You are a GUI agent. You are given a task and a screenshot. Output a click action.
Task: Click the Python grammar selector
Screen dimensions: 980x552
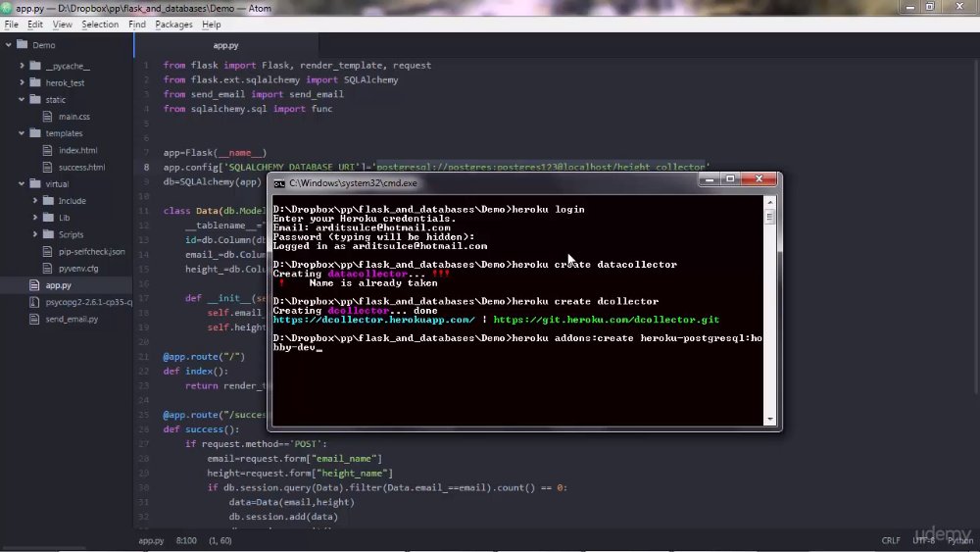pyautogui.click(x=960, y=541)
